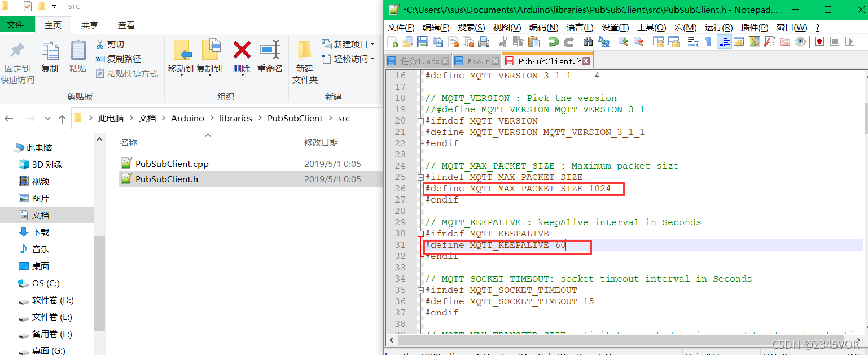Toggle synchronize horizontal scrolling icon
868x355 pixels.
(x=673, y=42)
